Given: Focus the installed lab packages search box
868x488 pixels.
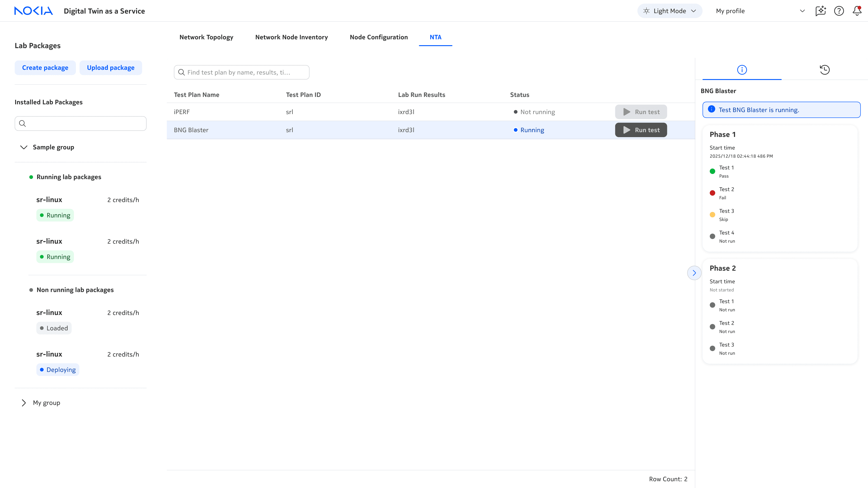Looking at the screenshot, I should [81, 124].
